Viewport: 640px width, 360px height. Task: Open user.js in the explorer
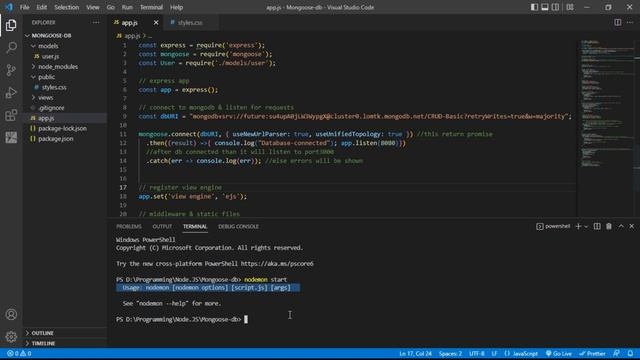click(x=65, y=56)
